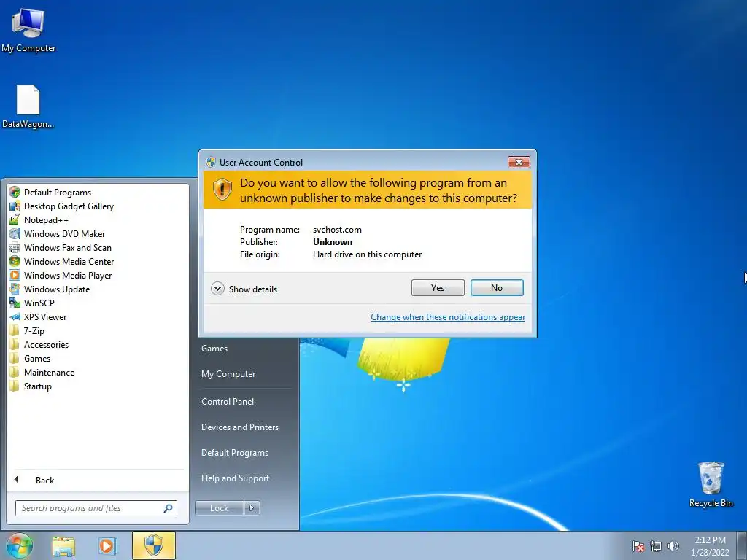Viewport: 747px width, 560px height.
Task: Click the Back arrow in all programs
Action: (x=17, y=480)
